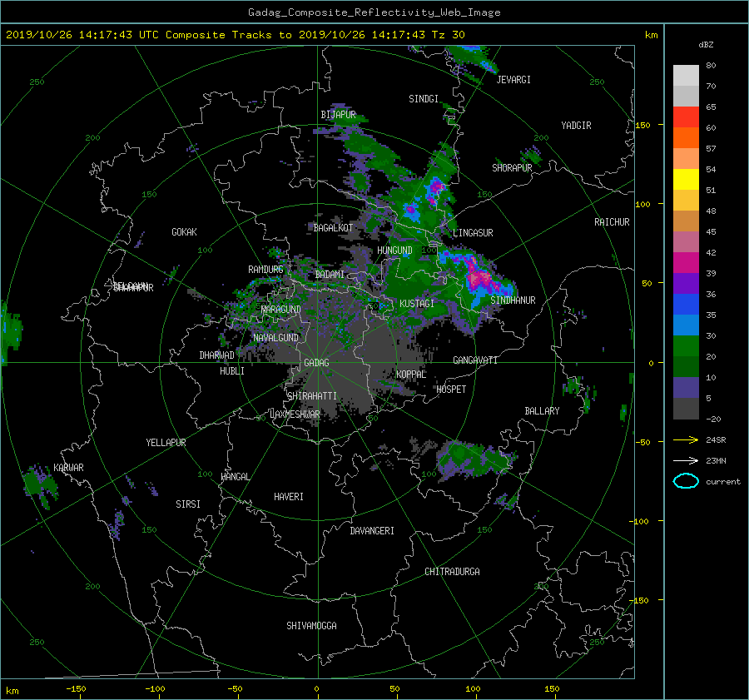Select the KUSTAGI label
The width and height of the screenshot is (749, 700).
(x=417, y=304)
